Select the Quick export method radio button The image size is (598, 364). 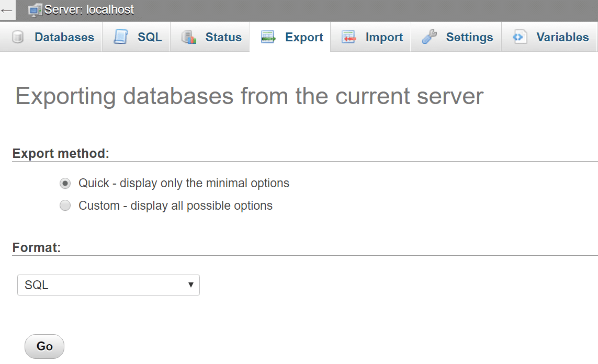(65, 184)
